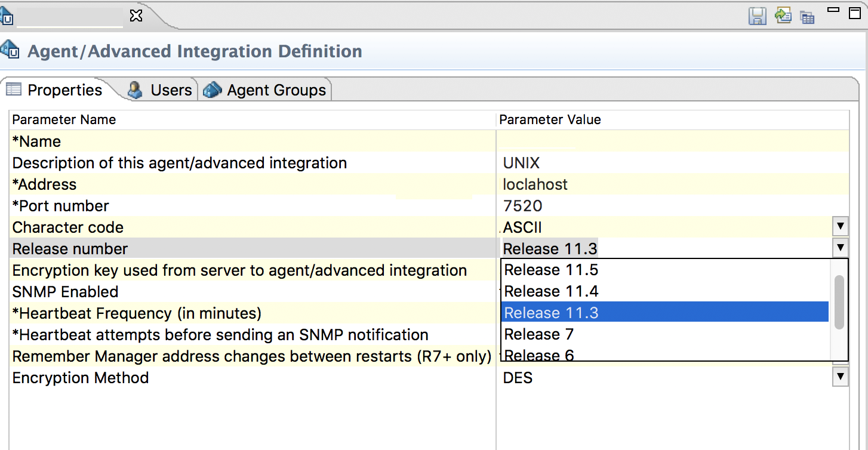Click the Save floppy disk icon
This screenshot has height=450, width=868.
[758, 16]
